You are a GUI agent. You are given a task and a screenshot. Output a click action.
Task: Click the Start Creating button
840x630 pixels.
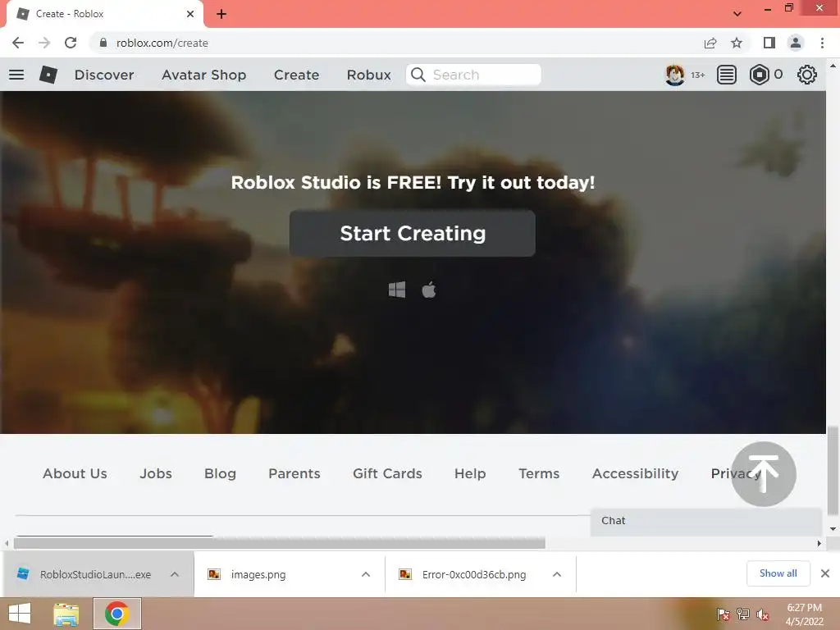pyautogui.click(x=413, y=233)
